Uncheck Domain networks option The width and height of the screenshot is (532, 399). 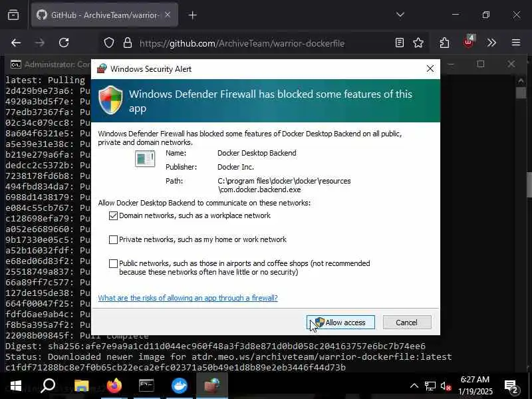pyautogui.click(x=113, y=215)
